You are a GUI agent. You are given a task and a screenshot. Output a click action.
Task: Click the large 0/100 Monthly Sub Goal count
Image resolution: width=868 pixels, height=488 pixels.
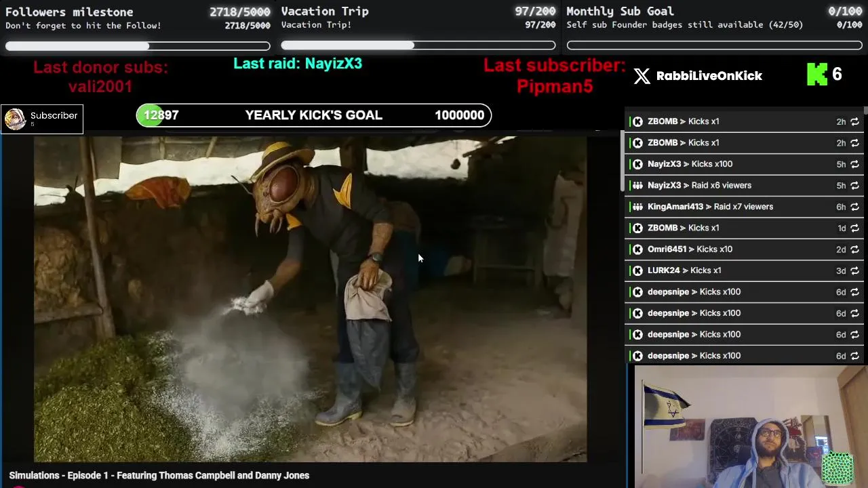(845, 11)
